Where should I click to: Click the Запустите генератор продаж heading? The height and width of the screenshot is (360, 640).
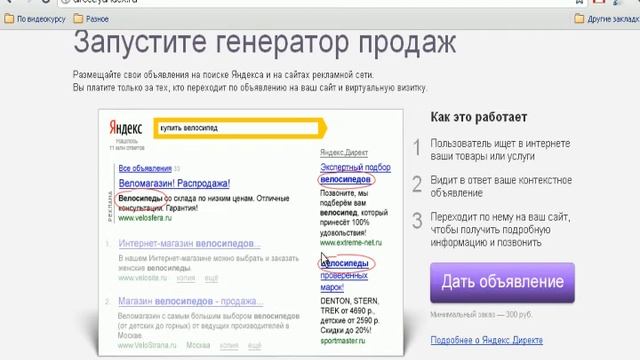(x=264, y=42)
